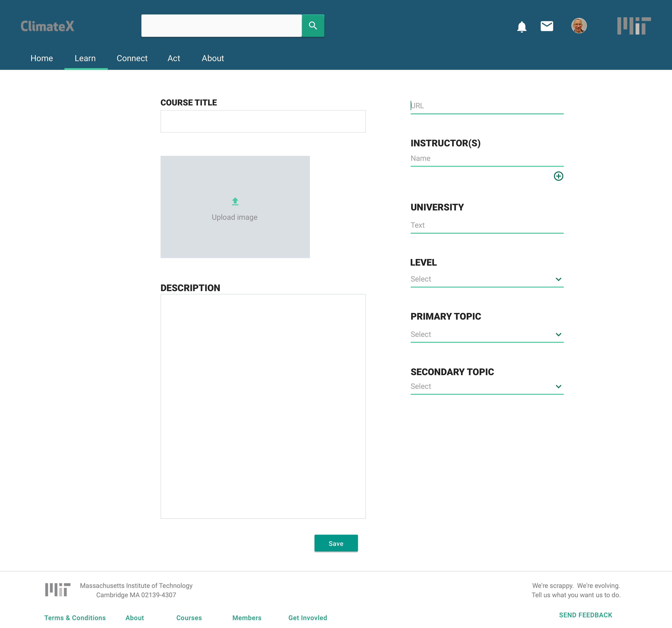Click the Get Invovled footer link

coord(308,618)
